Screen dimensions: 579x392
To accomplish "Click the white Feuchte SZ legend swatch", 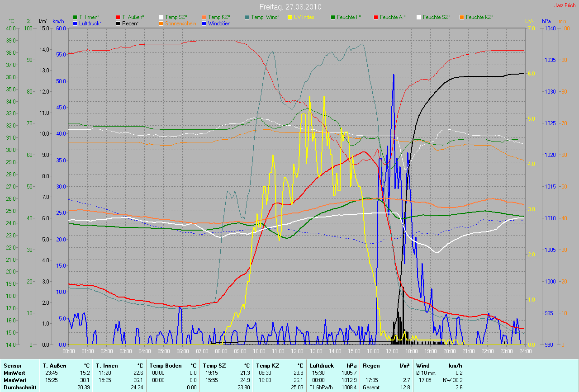I will [419, 17].
